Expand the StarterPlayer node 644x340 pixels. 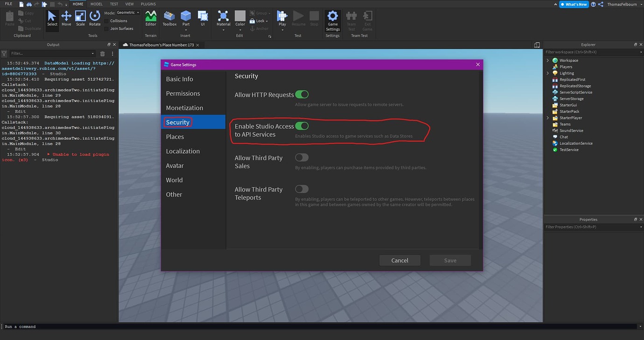pyautogui.click(x=548, y=118)
